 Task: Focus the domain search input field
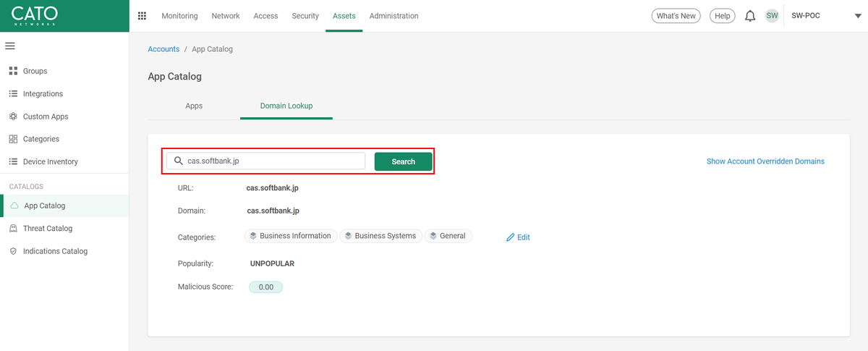point(265,161)
